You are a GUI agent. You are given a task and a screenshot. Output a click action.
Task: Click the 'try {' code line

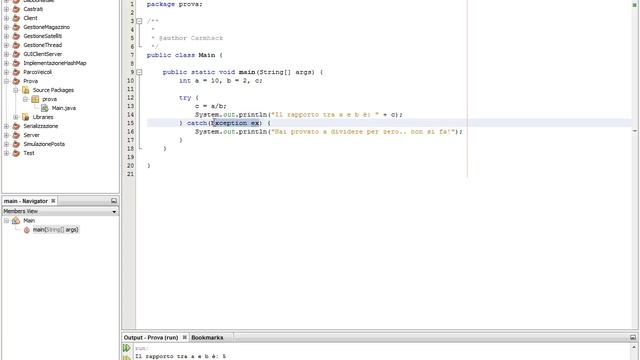[189, 98]
